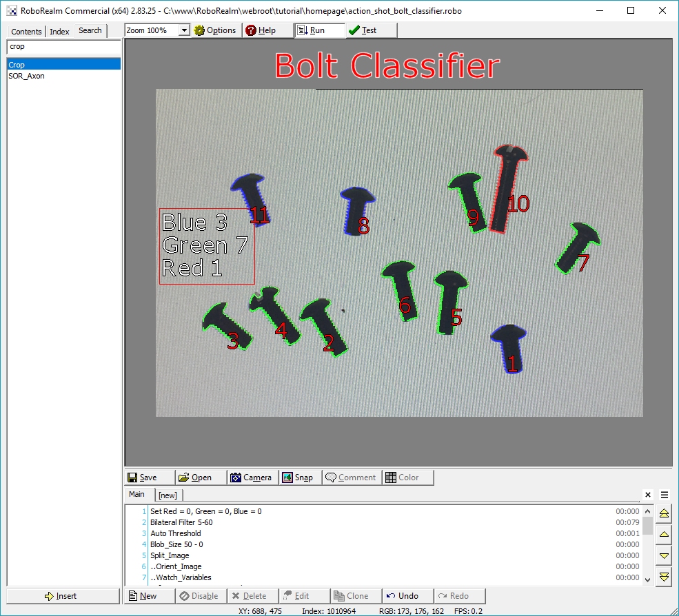This screenshot has width=679, height=616.
Task: Click the Help question mark button
Action: 261,30
